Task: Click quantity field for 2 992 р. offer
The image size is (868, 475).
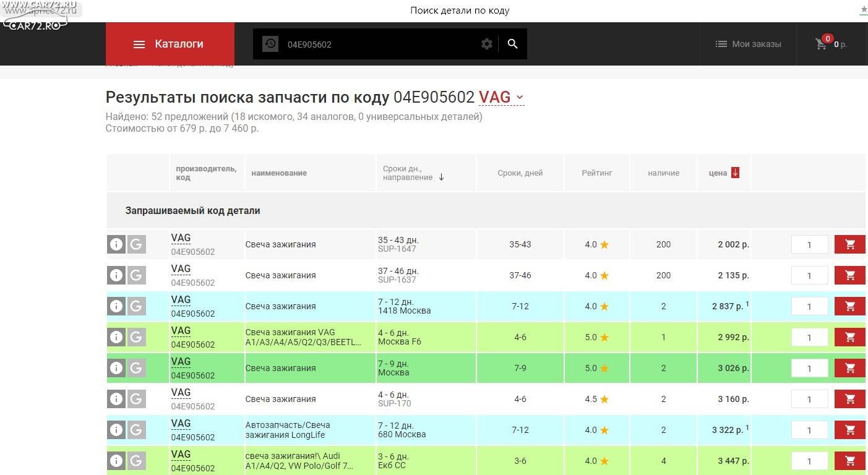Action: point(809,337)
